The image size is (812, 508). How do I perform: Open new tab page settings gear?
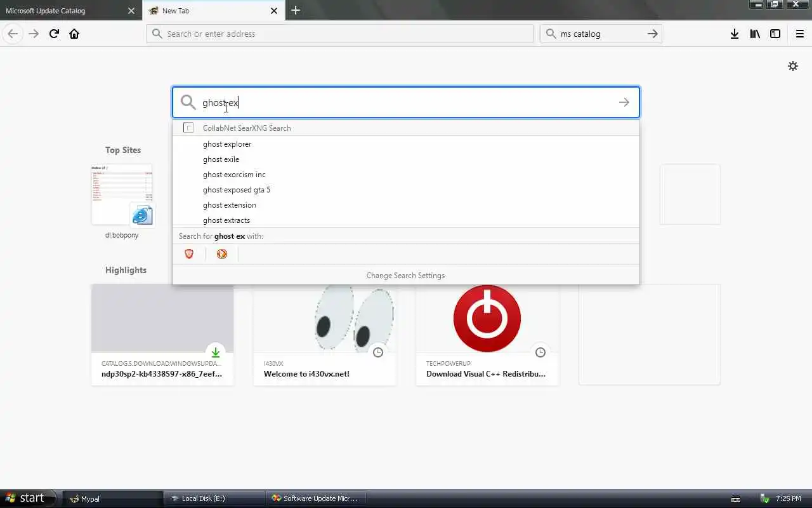tap(793, 66)
